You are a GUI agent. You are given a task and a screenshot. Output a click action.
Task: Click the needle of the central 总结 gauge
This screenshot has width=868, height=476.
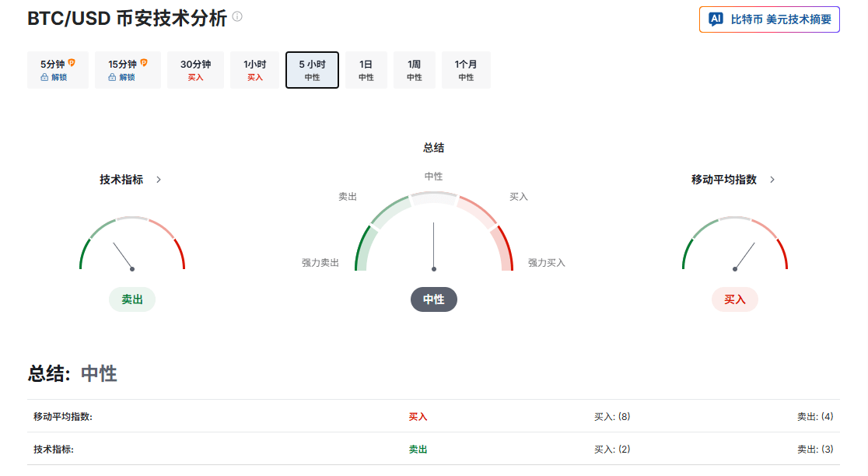pos(434,246)
